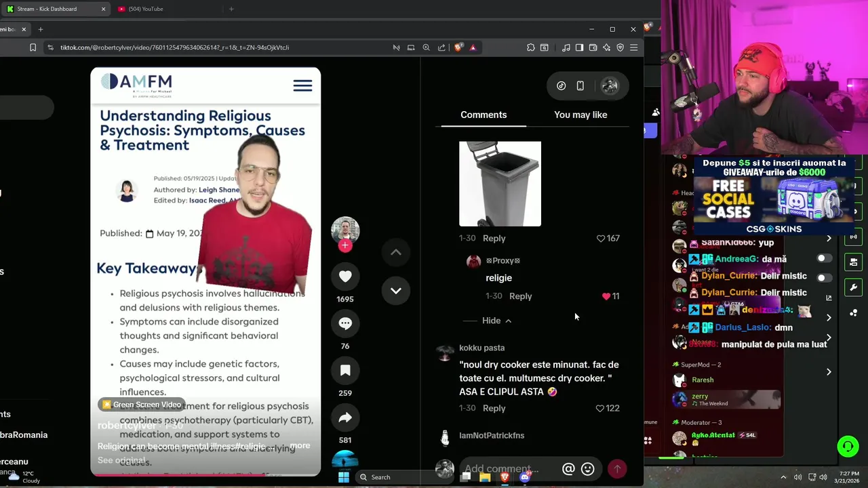This screenshot has height=488, width=868.
Task: Open the Brave Rewards triangle icon
Action: pyautogui.click(x=473, y=47)
